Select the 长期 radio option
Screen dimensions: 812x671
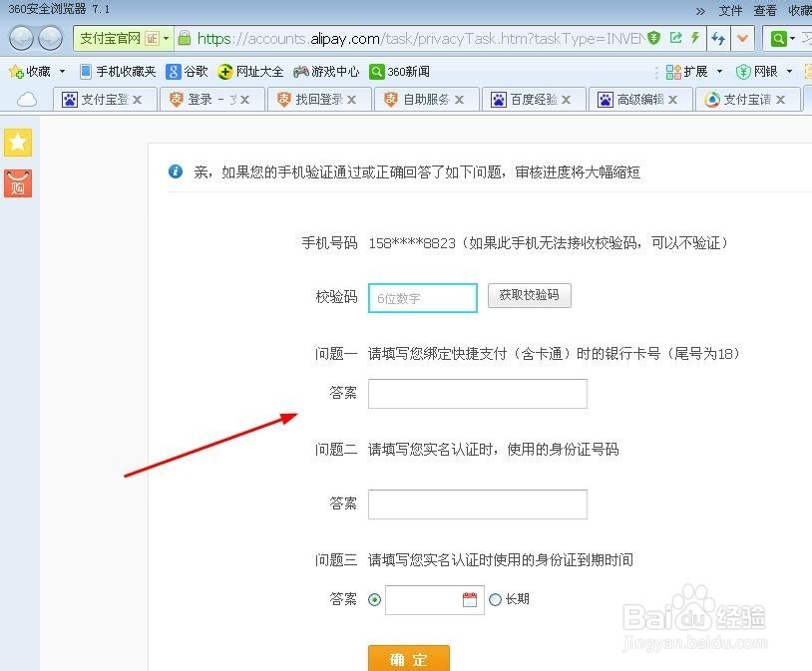point(495,599)
